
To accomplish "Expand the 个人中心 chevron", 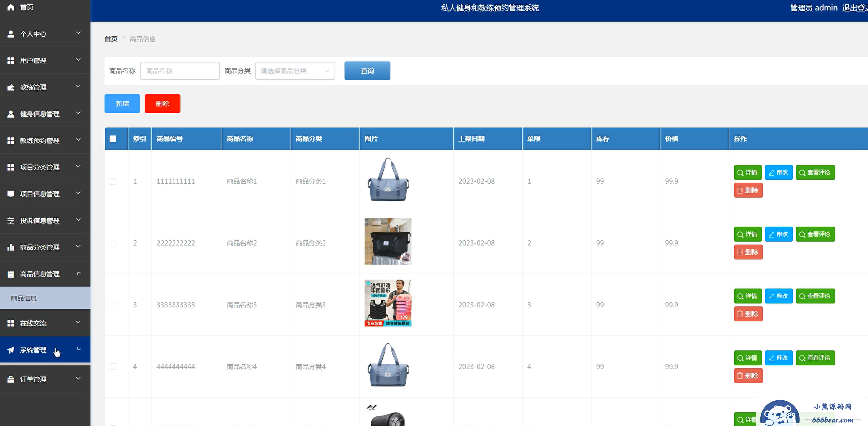I will pos(78,33).
